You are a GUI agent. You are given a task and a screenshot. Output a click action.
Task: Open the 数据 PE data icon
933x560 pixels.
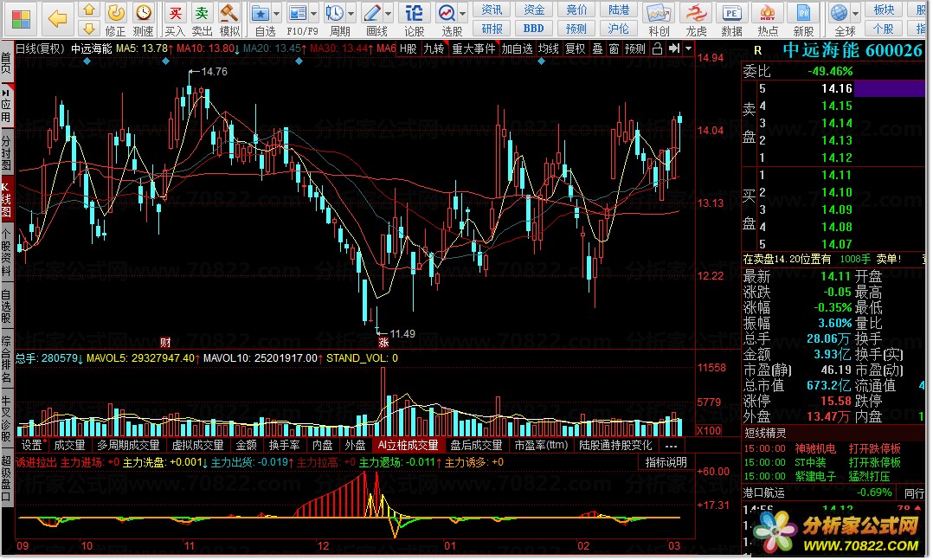731,13
